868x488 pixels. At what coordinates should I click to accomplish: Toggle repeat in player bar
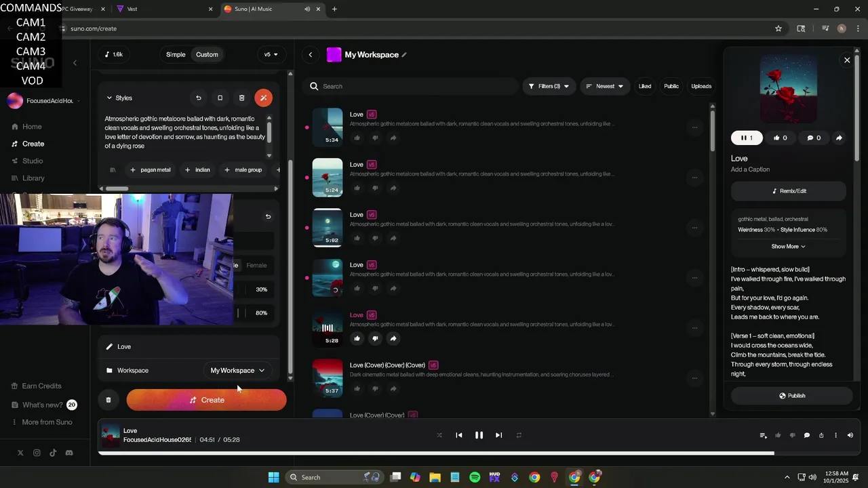(x=519, y=435)
